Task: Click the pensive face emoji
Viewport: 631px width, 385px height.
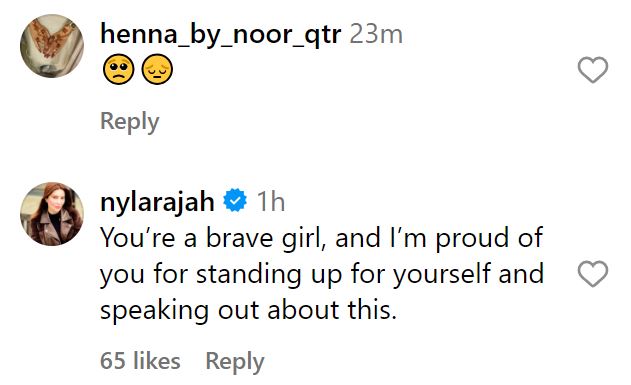Action: click(x=157, y=69)
